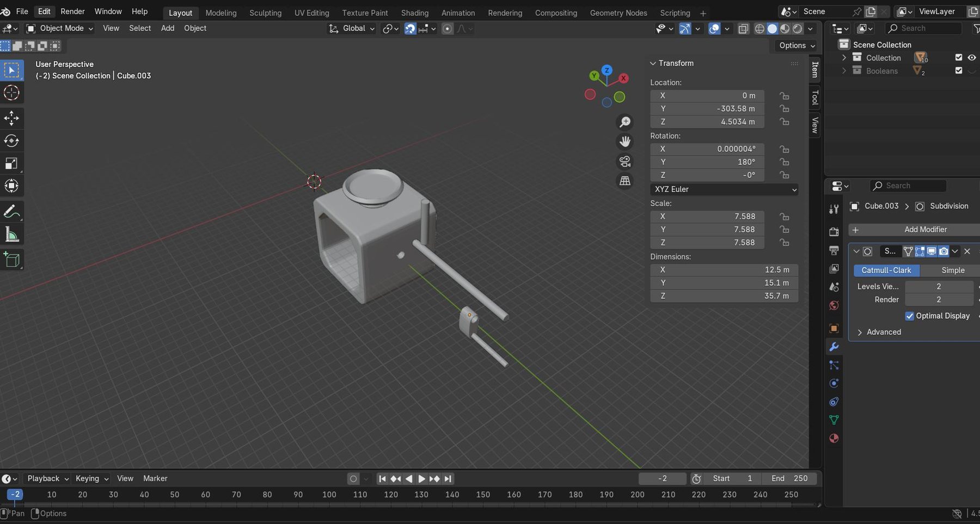
Task: Open the Object Constraints properties tab icon
Action: coord(834,402)
